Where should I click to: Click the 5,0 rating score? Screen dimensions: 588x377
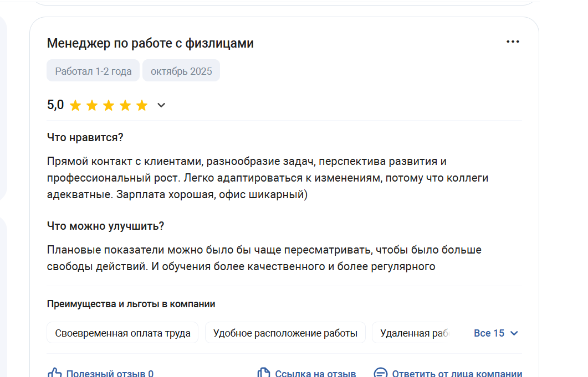(x=55, y=105)
